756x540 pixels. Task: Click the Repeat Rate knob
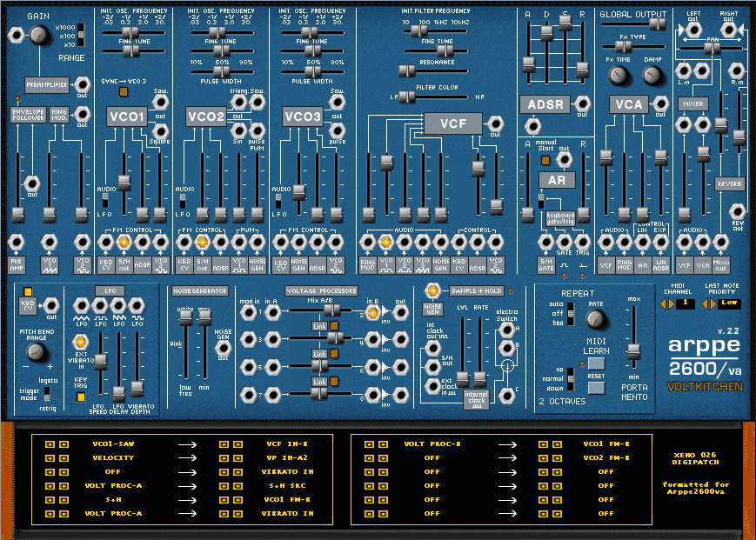(595, 319)
